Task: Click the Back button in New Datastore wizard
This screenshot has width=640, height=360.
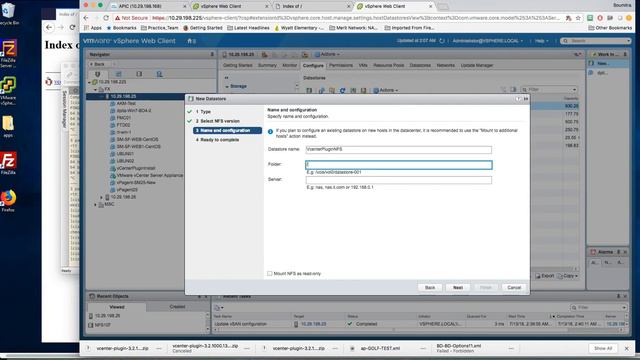Action: 430,288
